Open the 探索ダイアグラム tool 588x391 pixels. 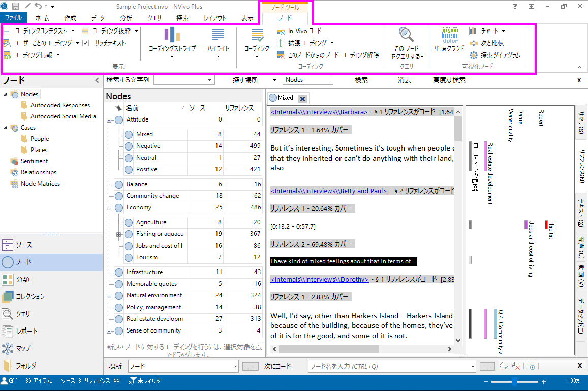point(495,55)
